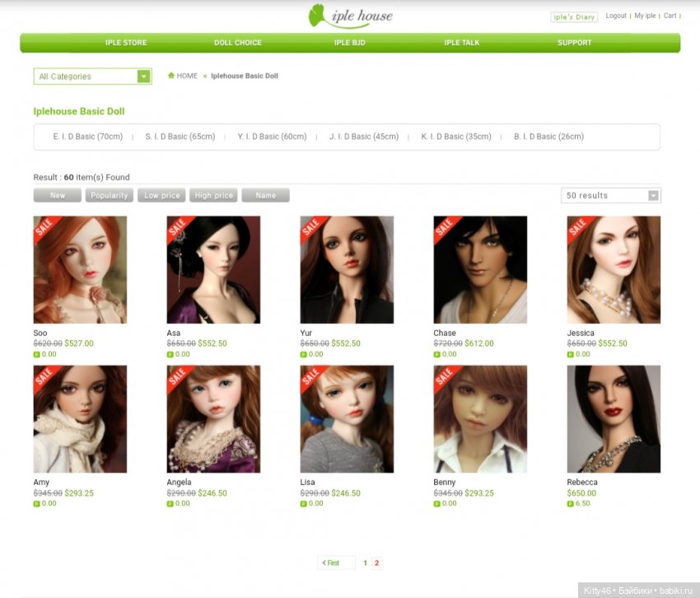
Task: Open the DOLL CHOICE menu
Action: (x=237, y=43)
